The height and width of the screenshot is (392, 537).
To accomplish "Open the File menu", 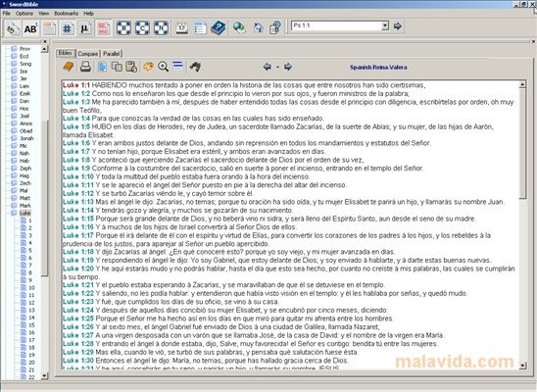I will tap(7, 14).
